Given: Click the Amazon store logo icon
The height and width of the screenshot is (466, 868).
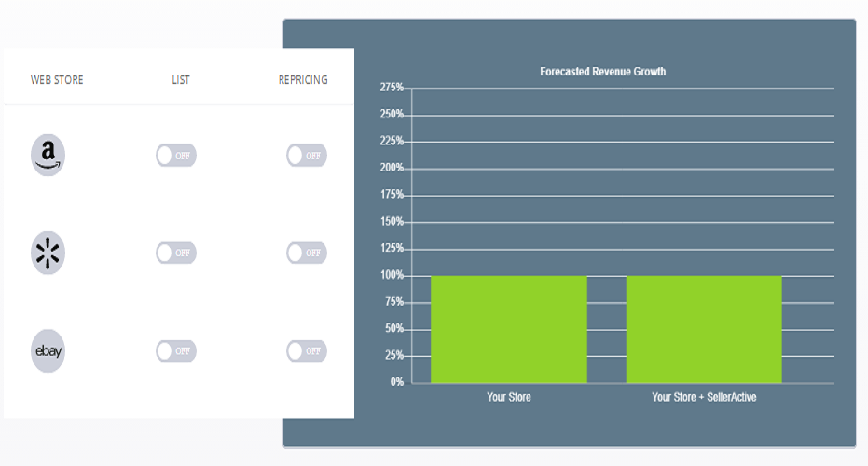Looking at the screenshot, I should tap(48, 155).
